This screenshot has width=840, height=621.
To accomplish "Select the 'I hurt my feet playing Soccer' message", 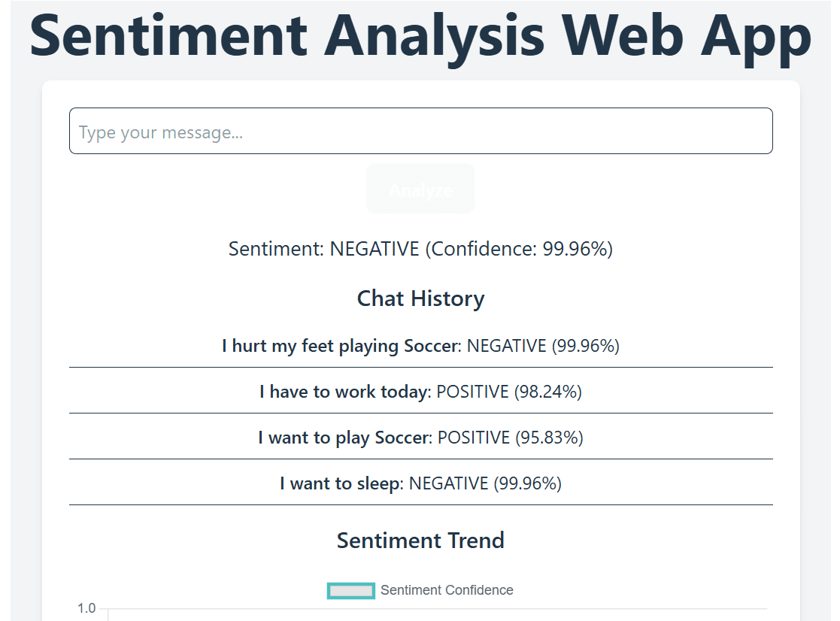I will (340, 346).
